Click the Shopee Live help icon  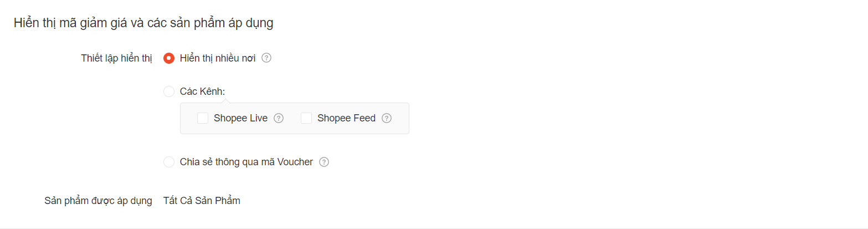[279, 118]
